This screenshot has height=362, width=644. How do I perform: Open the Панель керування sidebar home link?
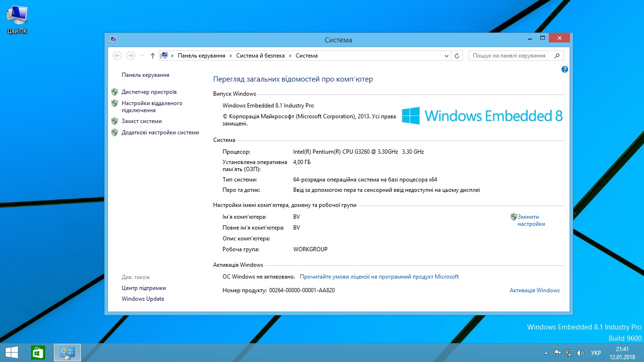coord(145,75)
